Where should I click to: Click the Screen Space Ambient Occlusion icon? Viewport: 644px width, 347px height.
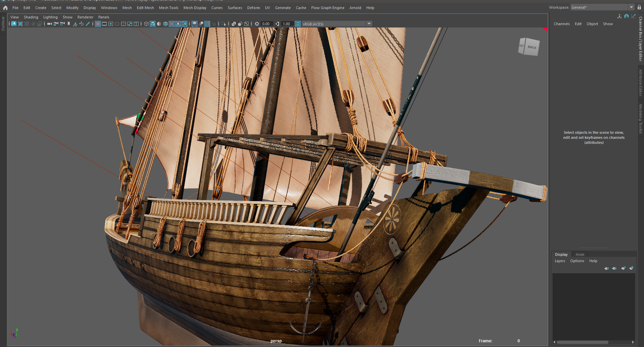[x=195, y=24]
